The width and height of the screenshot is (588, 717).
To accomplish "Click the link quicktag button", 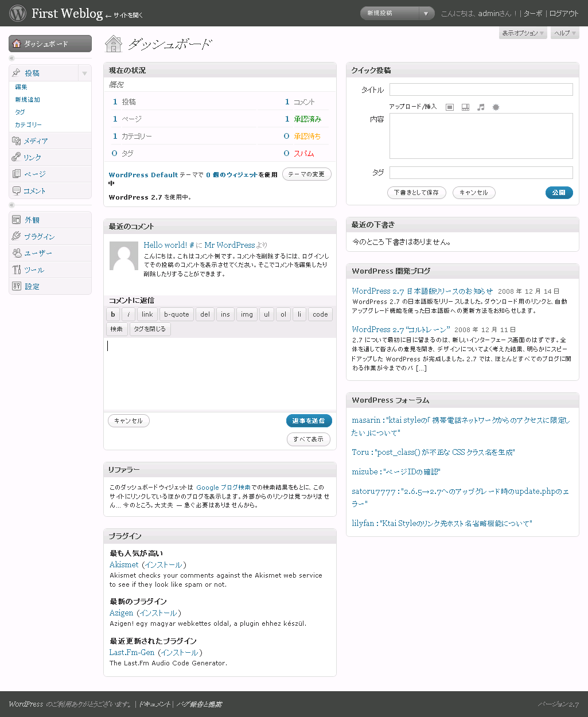I will (x=147, y=314).
